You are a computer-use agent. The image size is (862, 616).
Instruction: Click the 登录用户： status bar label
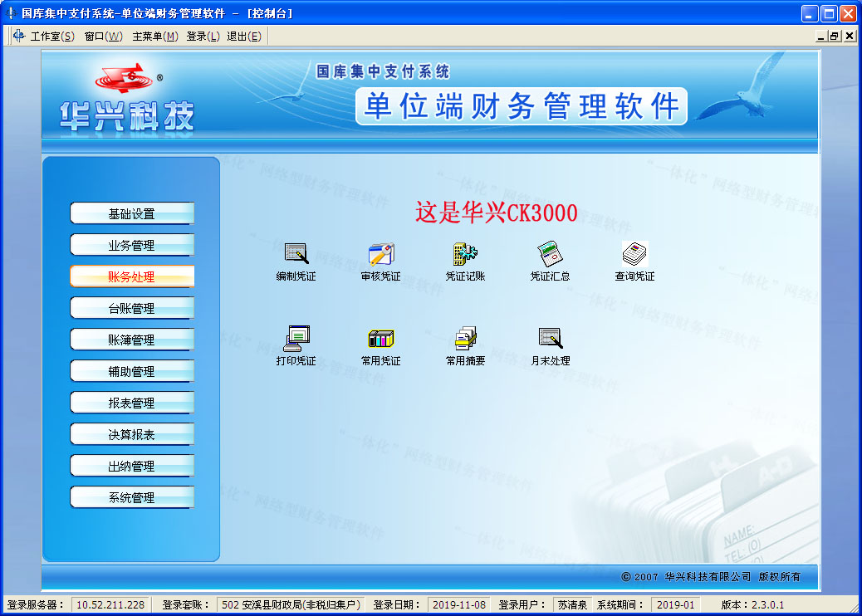coord(523,604)
